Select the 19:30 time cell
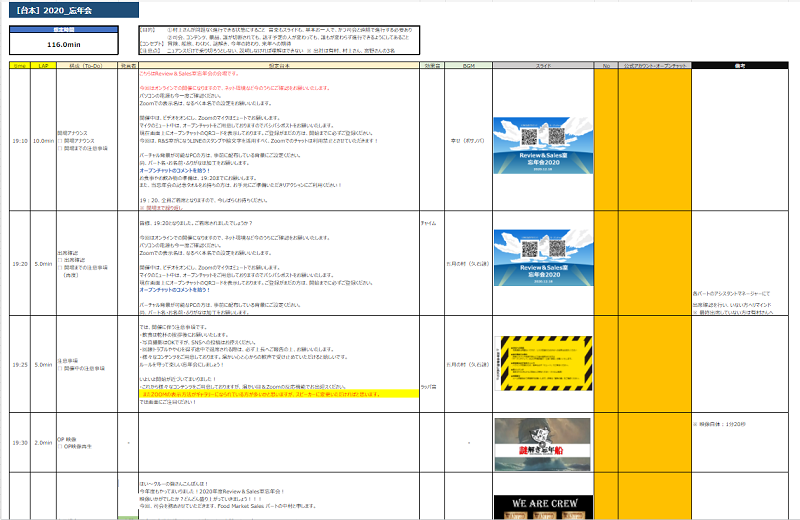Screen dimensions: 800x520 [x=19, y=441]
